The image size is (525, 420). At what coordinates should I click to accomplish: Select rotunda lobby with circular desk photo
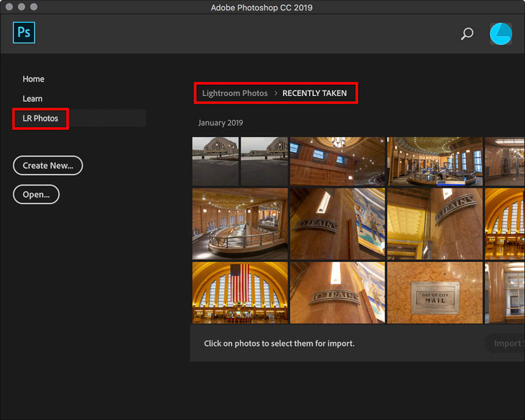coord(435,161)
